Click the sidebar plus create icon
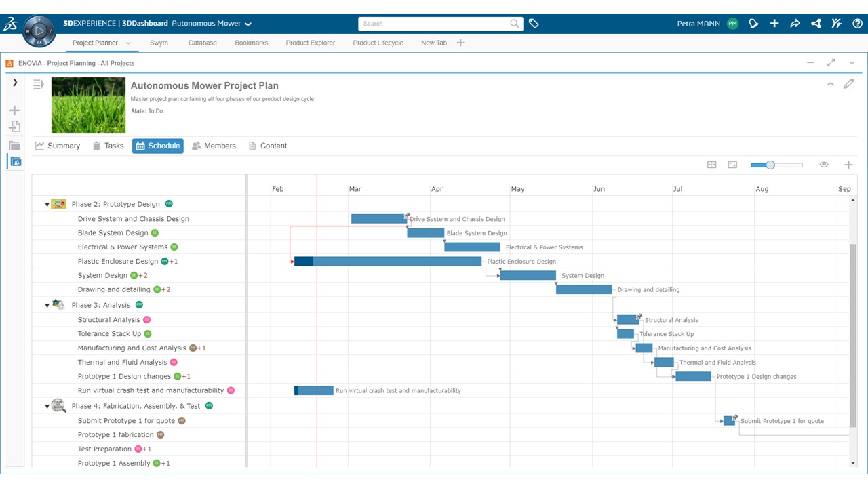This screenshot has height=488, width=868. (14, 110)
